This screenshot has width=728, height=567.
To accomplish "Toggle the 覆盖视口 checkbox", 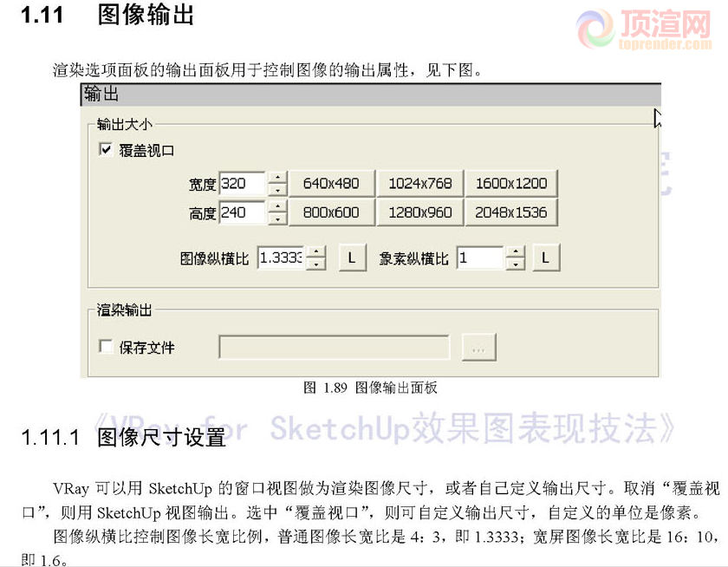I will point(106,149).
